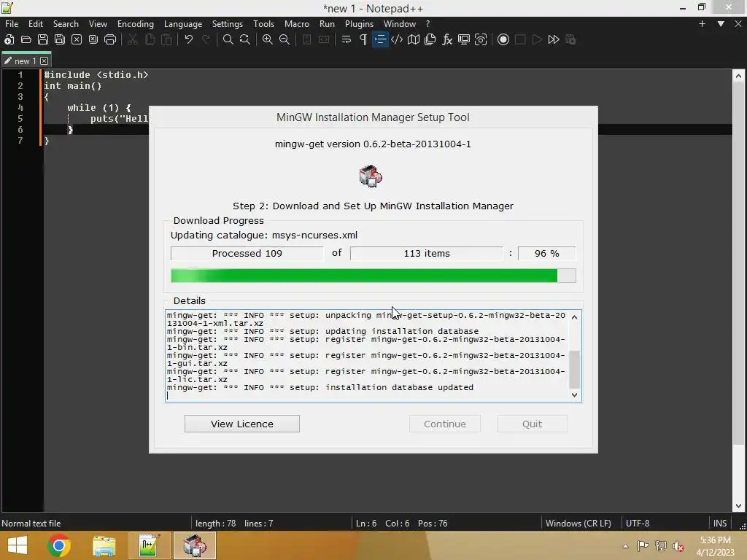
Task: Close current document via toolbar icon
Action: coord(76,39)
